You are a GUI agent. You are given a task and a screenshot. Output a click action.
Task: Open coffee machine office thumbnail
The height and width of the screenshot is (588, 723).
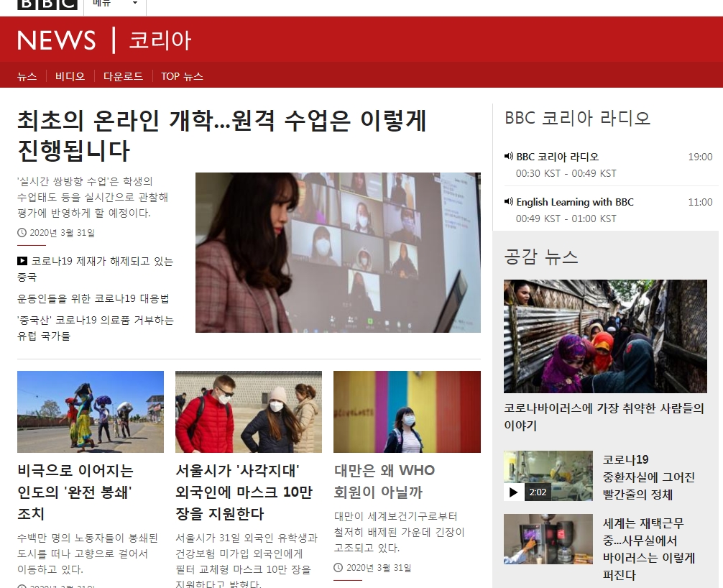[548, 538]
